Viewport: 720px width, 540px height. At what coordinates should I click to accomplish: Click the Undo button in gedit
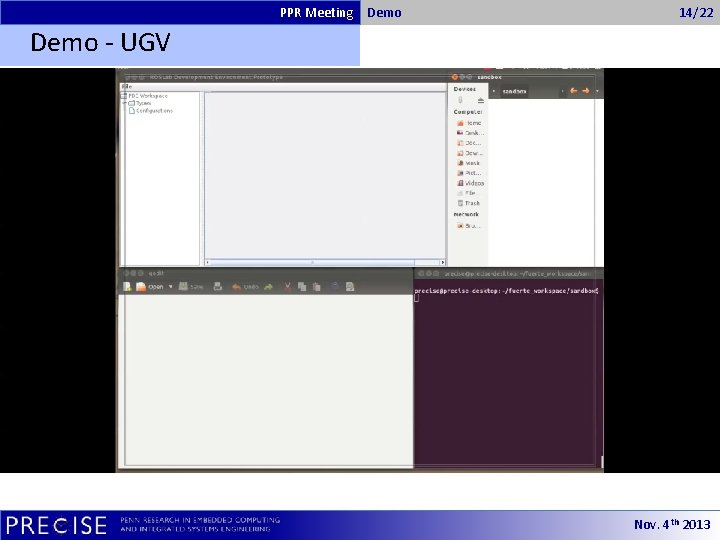[245, 287]
